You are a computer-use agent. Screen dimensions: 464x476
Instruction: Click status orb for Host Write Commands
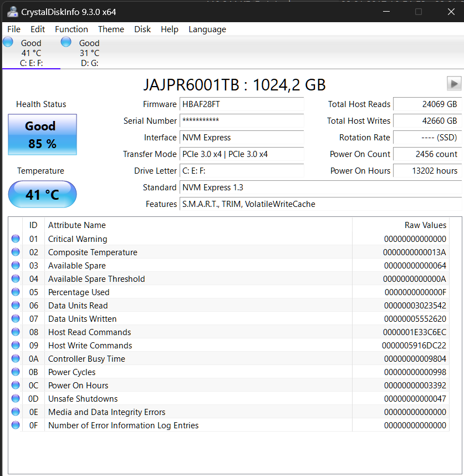(16, 346)
